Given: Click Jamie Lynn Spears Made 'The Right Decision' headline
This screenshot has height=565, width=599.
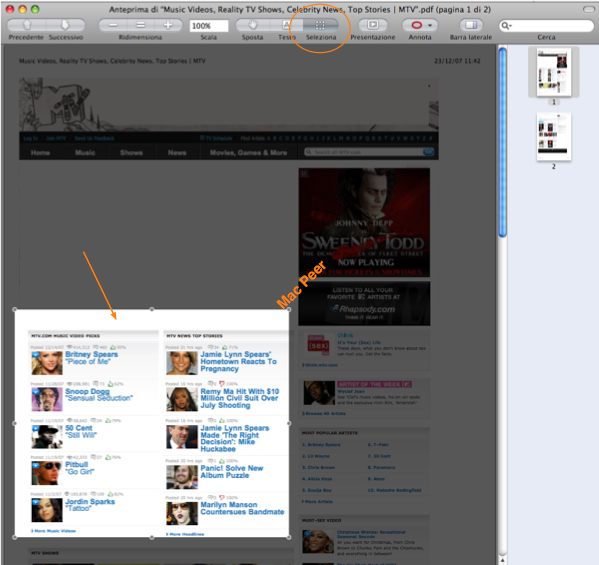Looking at the screenshot, I should coord(235,439).
